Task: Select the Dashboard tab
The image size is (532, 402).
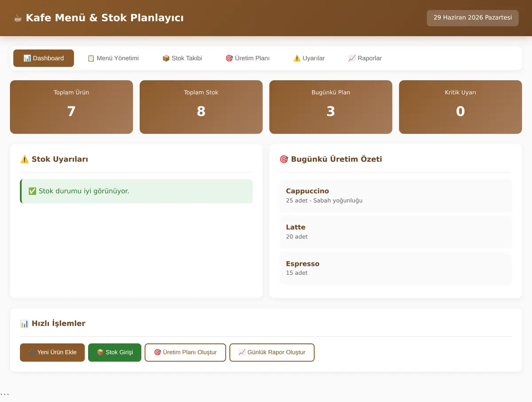Action: [x=43, y=58]
